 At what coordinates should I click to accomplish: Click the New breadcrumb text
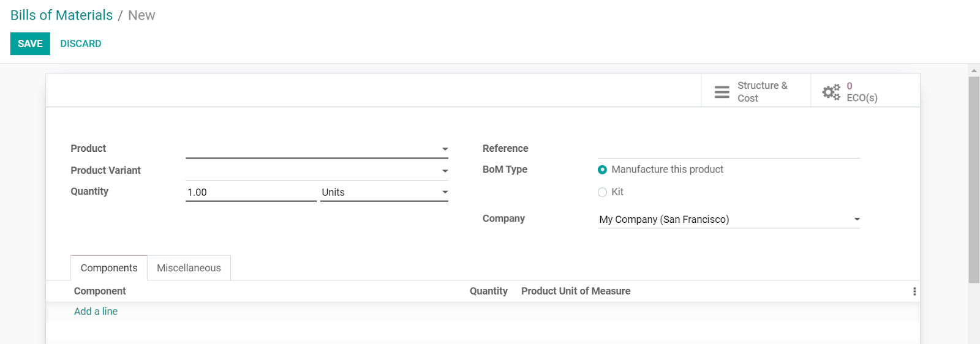pyautogui.click(x=141, y=15)
